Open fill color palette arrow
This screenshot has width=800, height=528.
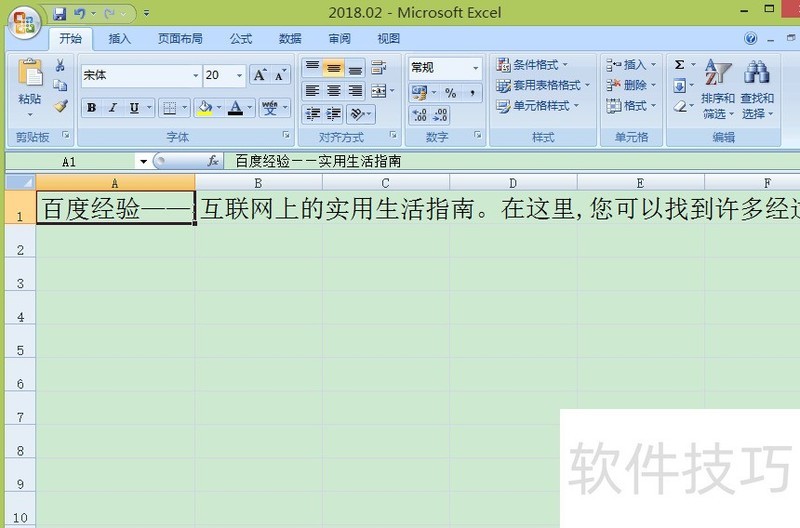219,108
